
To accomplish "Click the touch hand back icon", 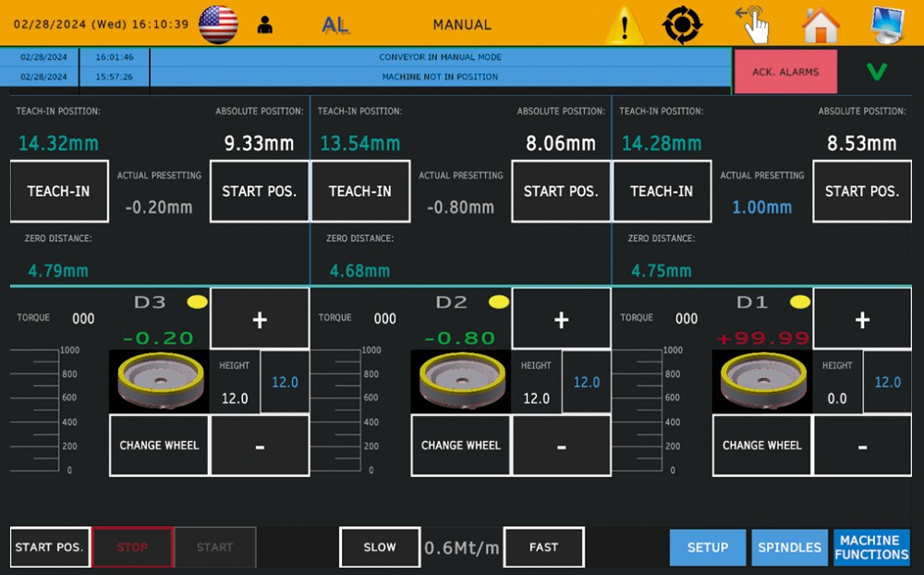I will tap(752, 24).
